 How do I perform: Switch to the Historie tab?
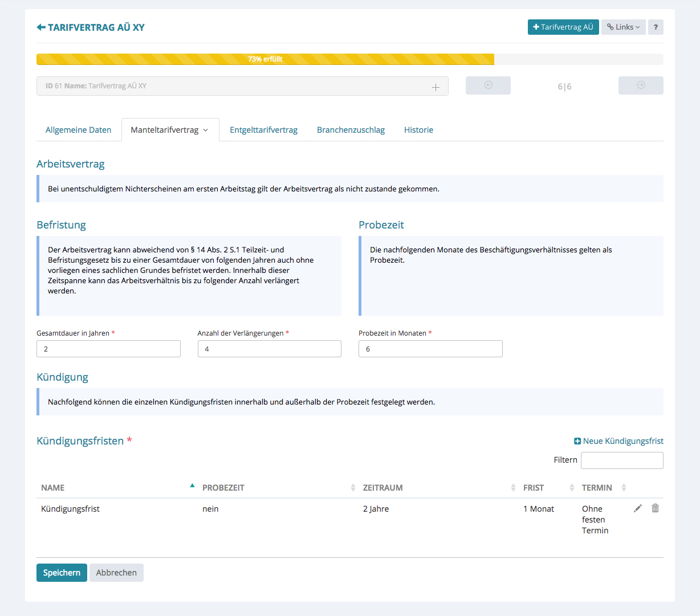(x=418, y=130)
